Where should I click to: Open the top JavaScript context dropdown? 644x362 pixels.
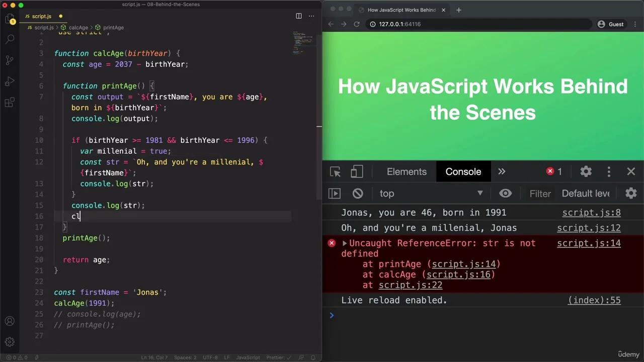(431, 194)
